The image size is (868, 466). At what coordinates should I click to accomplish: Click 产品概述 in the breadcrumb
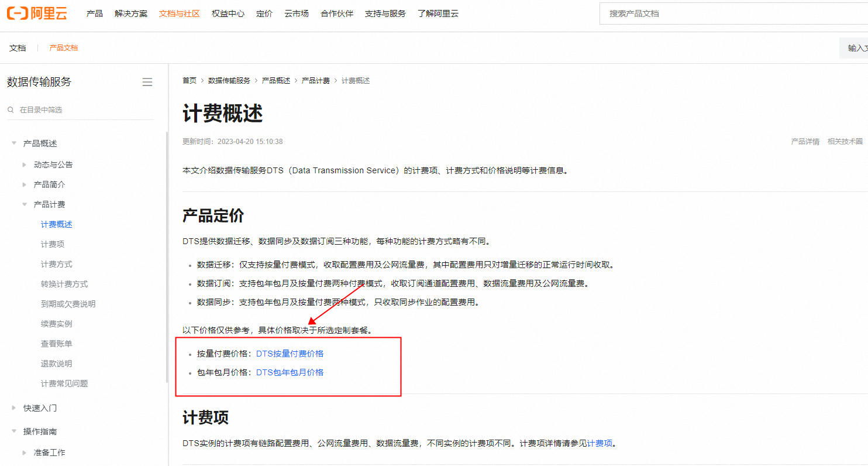[x=276, y=81]
